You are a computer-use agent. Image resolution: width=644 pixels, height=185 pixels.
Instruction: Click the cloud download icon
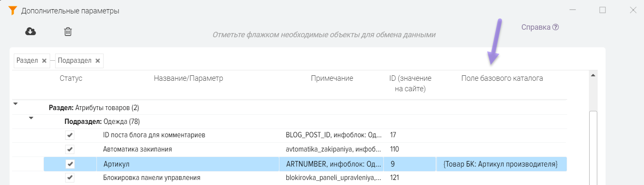pos(30,31)
